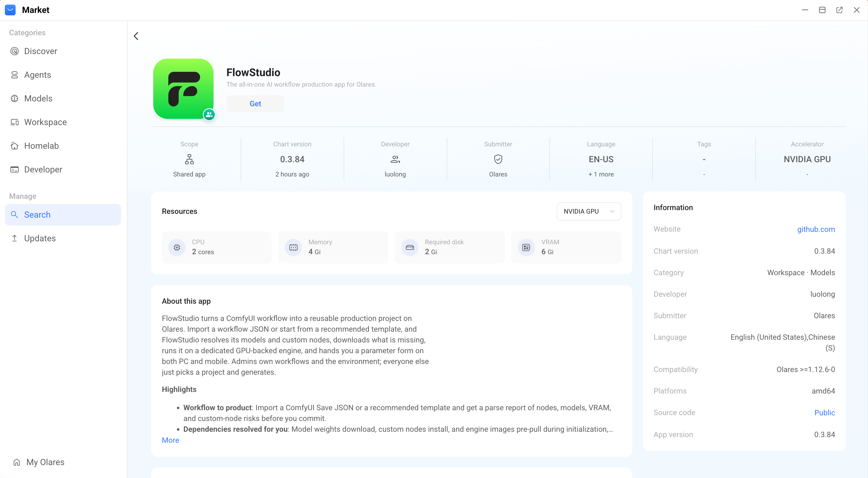Click the VRAM icon in Resources

526,247
